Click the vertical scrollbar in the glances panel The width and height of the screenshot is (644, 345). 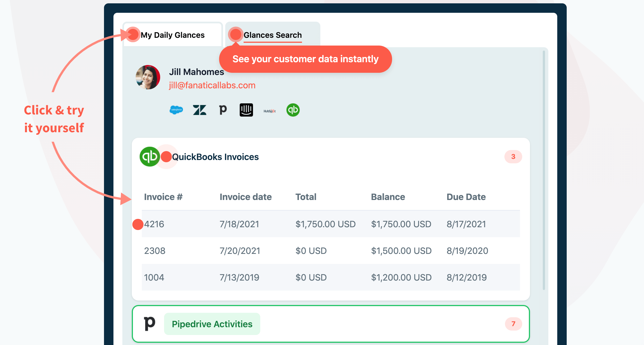coord(544,170)
